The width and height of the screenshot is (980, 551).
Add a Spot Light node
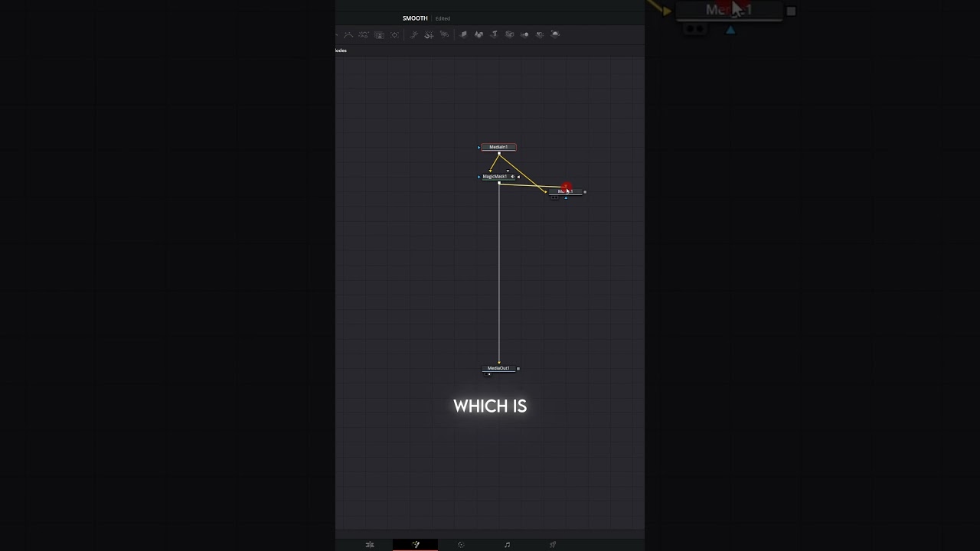point(540,34)
